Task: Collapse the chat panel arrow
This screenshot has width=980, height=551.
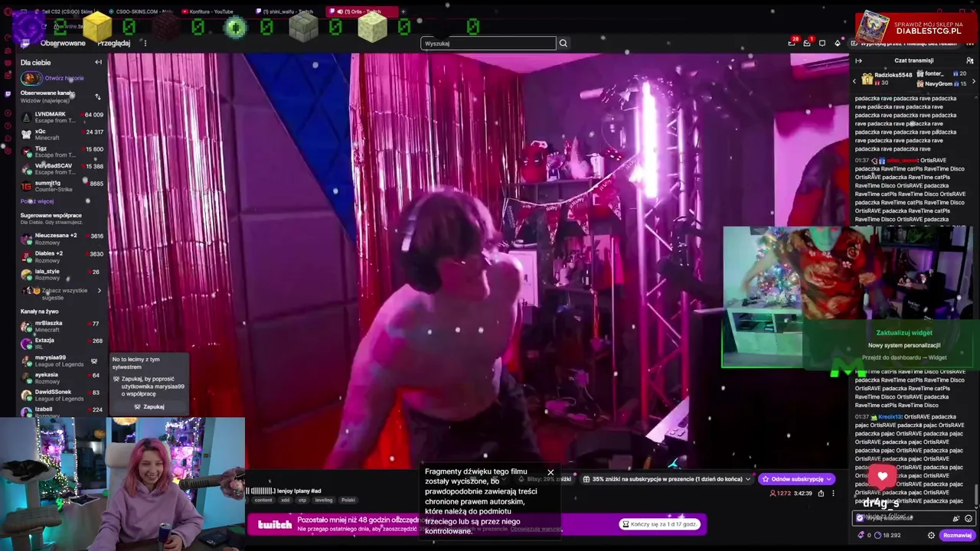Action: (858, 60)
